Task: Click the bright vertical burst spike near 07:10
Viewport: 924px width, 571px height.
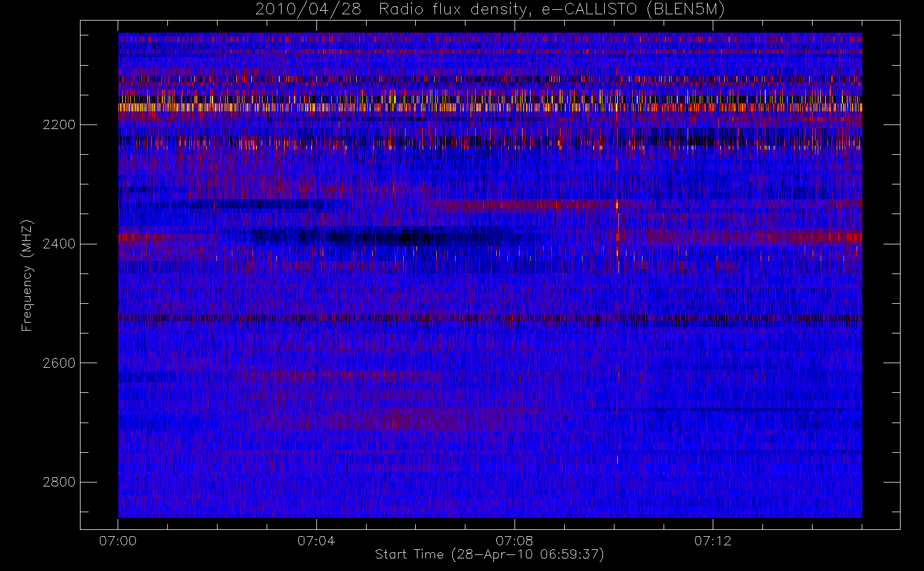Action: tap(617, 235)
